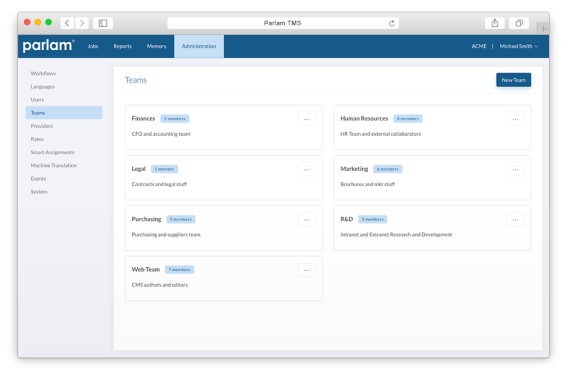Click the browser share icon

pos(495,23)
